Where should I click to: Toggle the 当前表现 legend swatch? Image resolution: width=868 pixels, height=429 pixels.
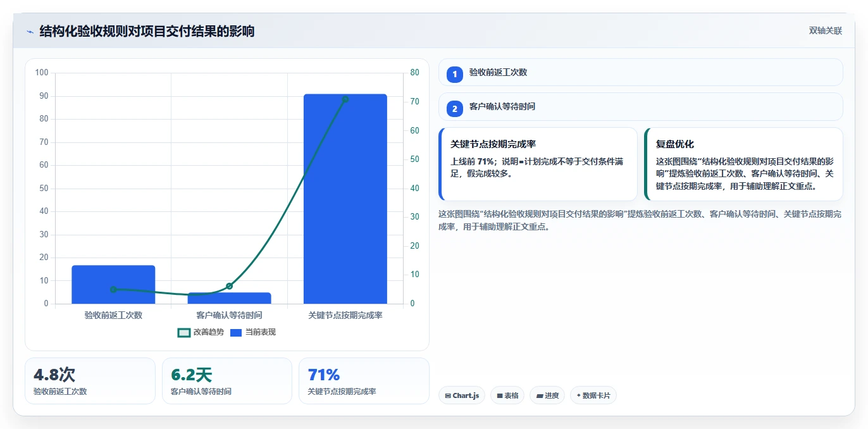click(236, 332)
